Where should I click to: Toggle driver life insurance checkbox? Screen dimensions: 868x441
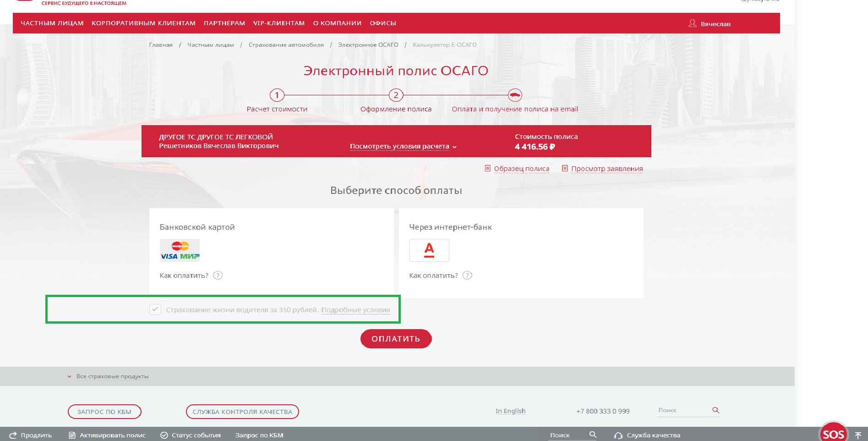(155, 309)
